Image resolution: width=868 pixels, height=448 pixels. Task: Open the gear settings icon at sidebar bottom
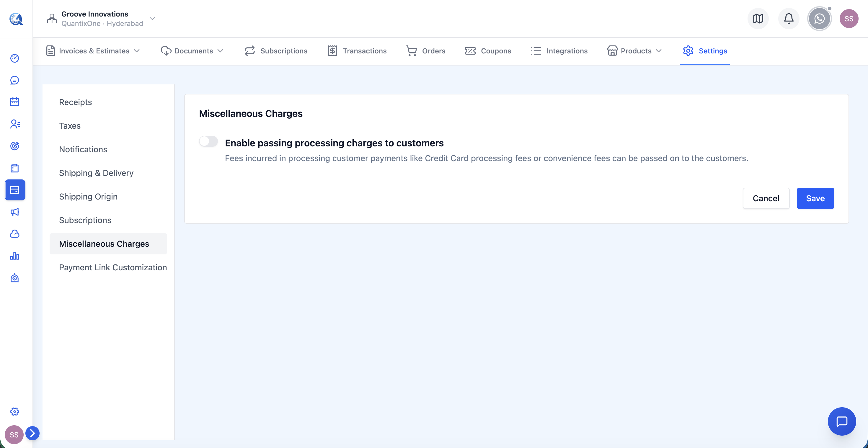coord(14,411)
